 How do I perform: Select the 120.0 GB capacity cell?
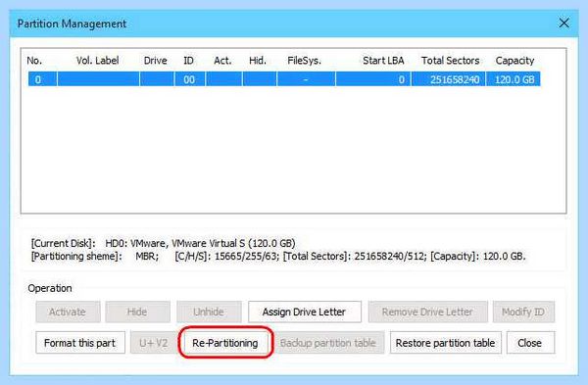tap(514, 79)
